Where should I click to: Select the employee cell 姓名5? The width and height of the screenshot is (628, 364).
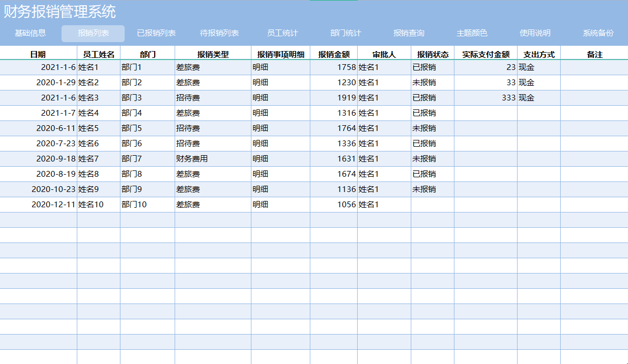pyautogui.click(x=98, y=128)
